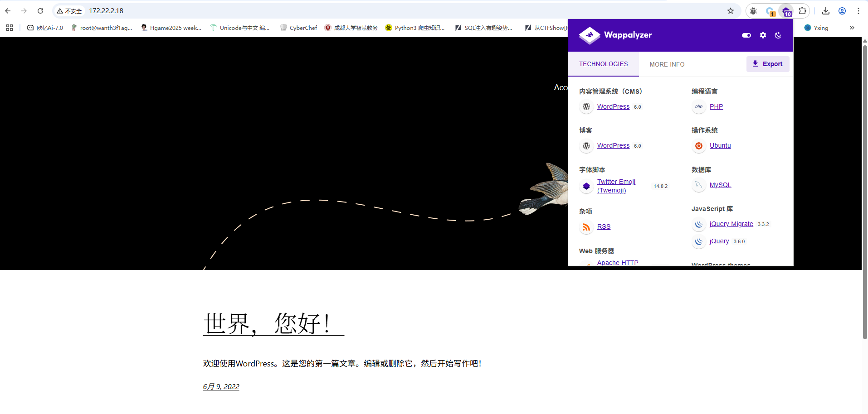Open the Wappalyzer extension icon with badge 10
Image resolution: width=868 pixels, height=414 pixels.
(x=786, y=11)
